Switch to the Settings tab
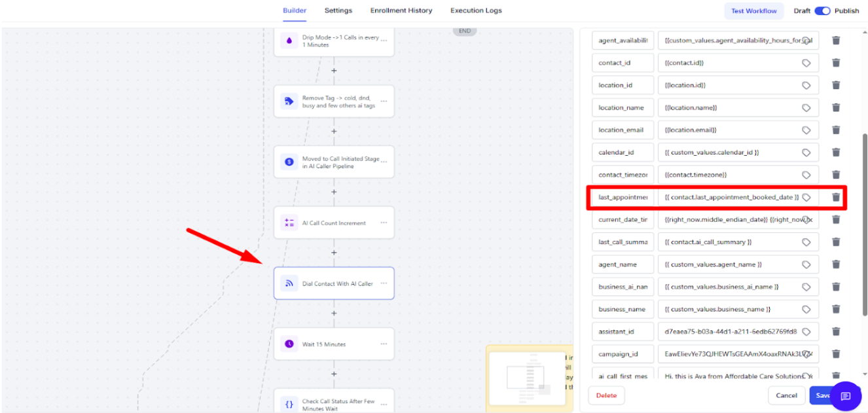 pyautogui.click(x=338, y=10)
